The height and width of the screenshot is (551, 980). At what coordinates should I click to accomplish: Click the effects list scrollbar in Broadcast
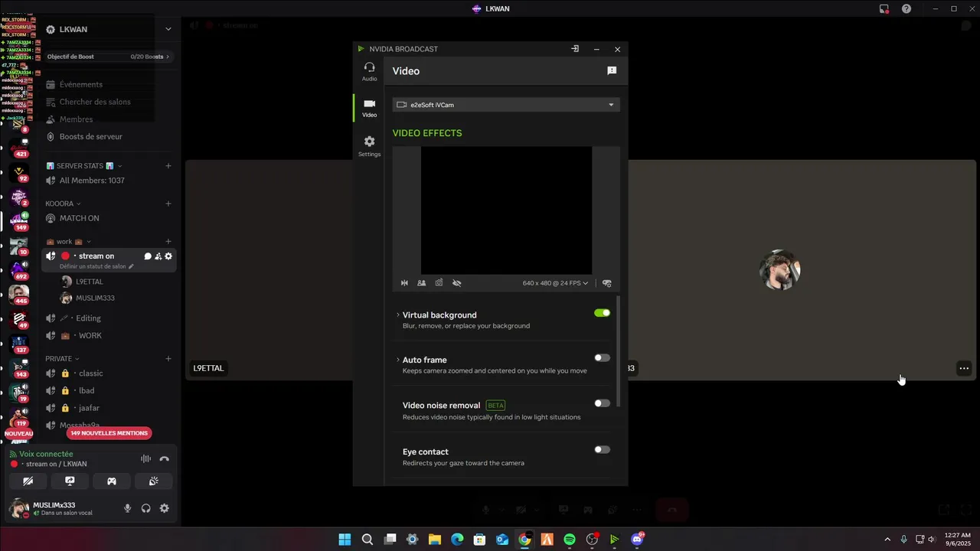pos(618,352)
